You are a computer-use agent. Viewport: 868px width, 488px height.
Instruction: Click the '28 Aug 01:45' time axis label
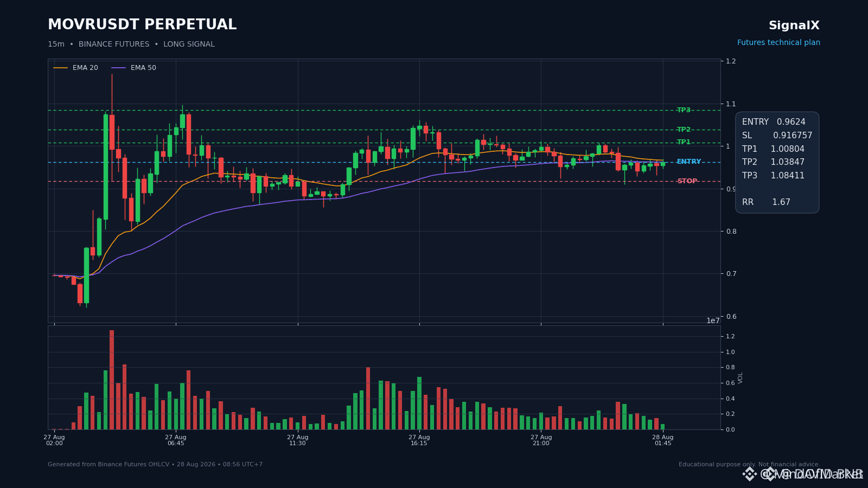pos(663,440)
